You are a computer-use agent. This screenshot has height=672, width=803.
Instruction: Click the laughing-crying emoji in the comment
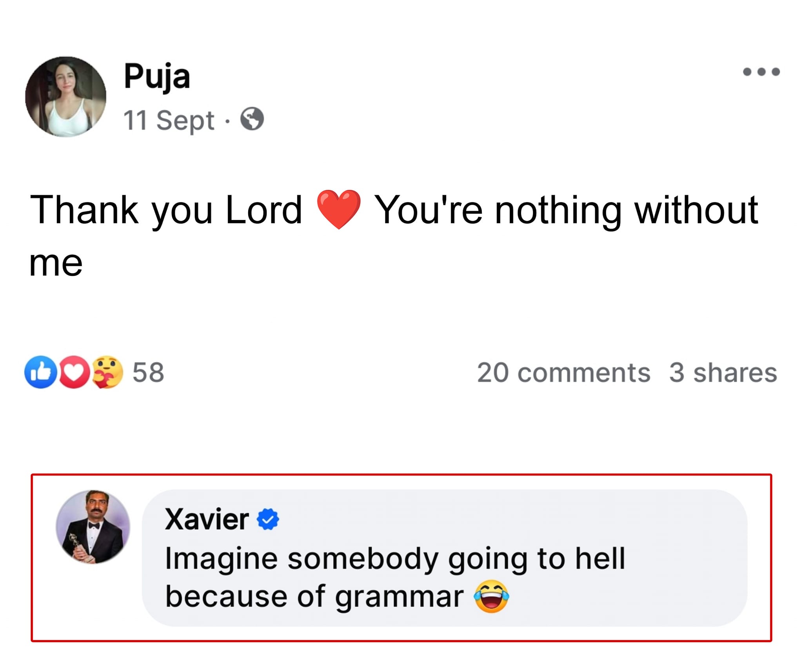tap(491, 596)
